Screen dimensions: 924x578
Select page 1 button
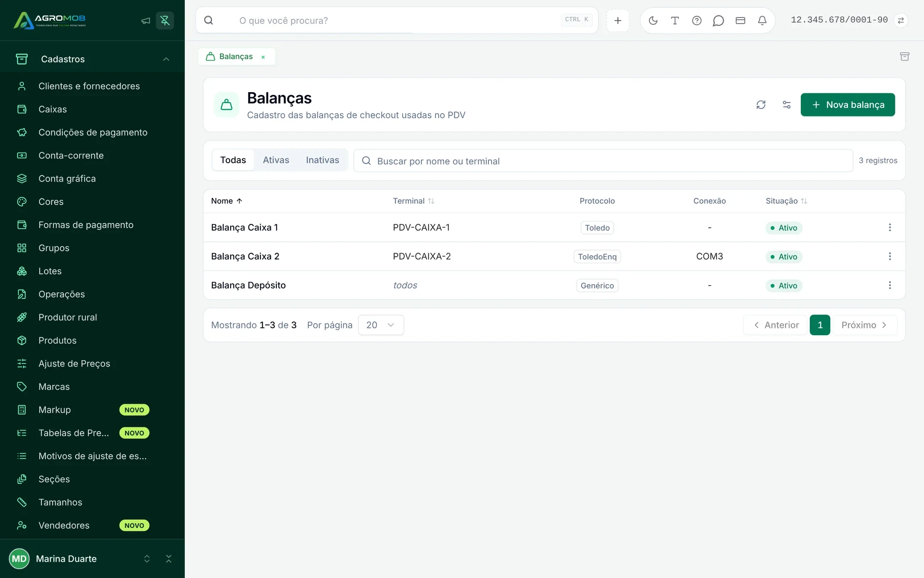click(820, 325)
